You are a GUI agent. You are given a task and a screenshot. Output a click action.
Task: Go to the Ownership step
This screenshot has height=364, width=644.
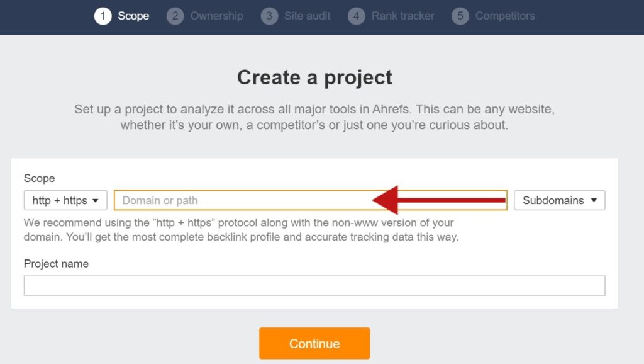[x=216, y=16]
